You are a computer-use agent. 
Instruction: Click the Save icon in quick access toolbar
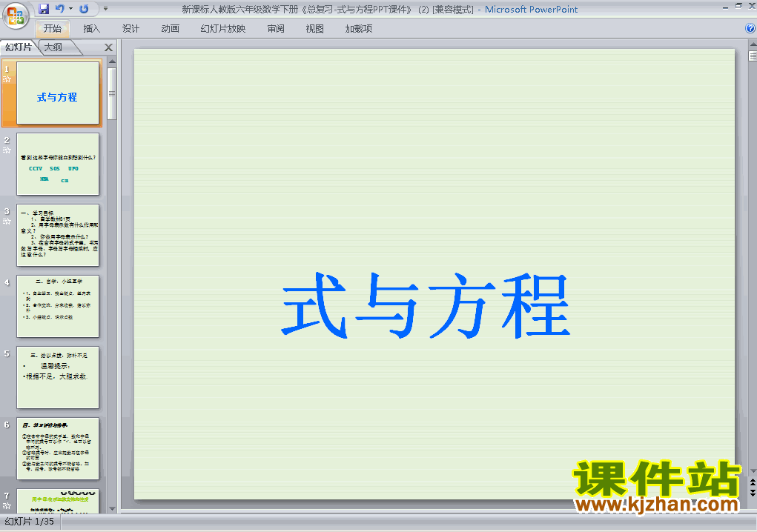click(44, 9)
